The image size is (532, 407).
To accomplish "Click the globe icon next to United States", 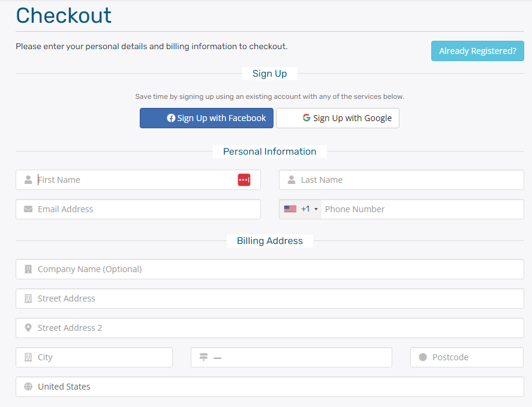I will click(28, 386).
